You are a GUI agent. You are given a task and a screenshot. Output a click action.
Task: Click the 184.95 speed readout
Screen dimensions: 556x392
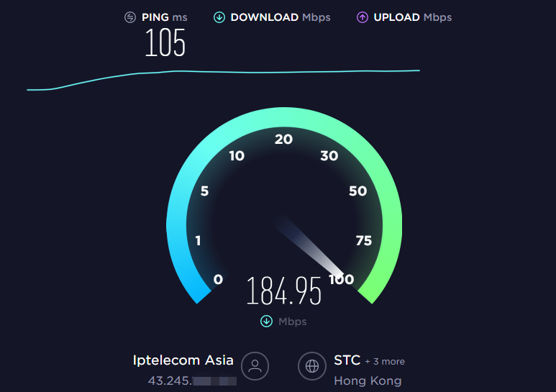[x=283, y=291]
